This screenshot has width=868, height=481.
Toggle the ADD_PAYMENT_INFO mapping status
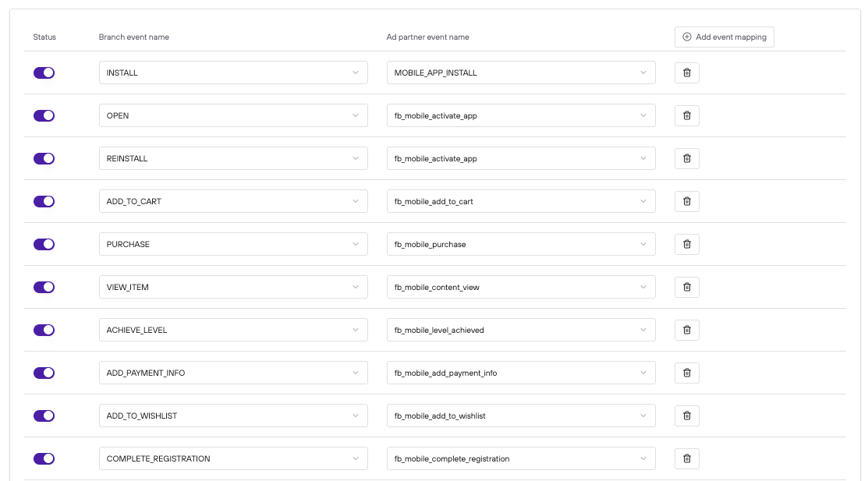click(44, 373)
